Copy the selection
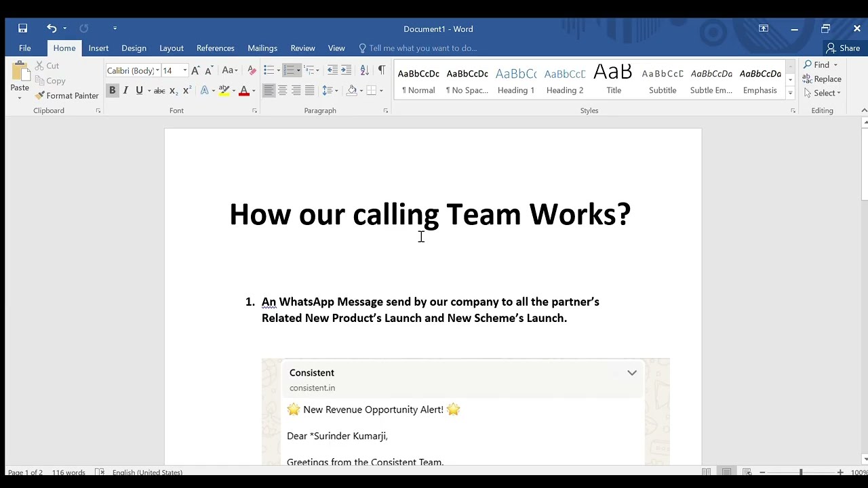 (x=50, y=81)
